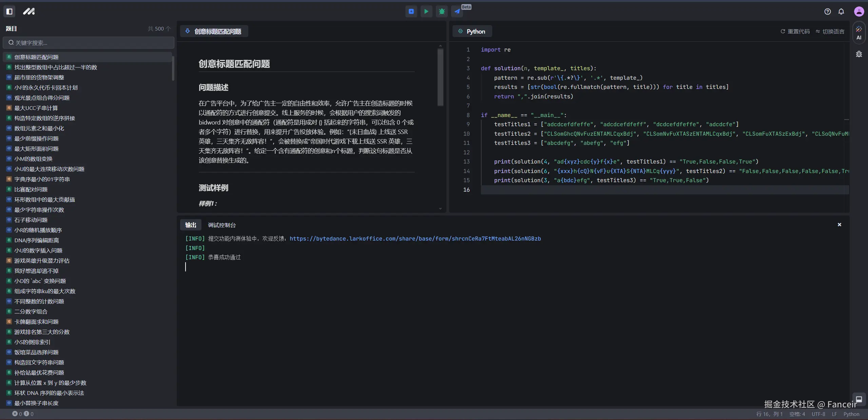
Task: Click the blue plus icon in toolbar
Action: point(411,12)
